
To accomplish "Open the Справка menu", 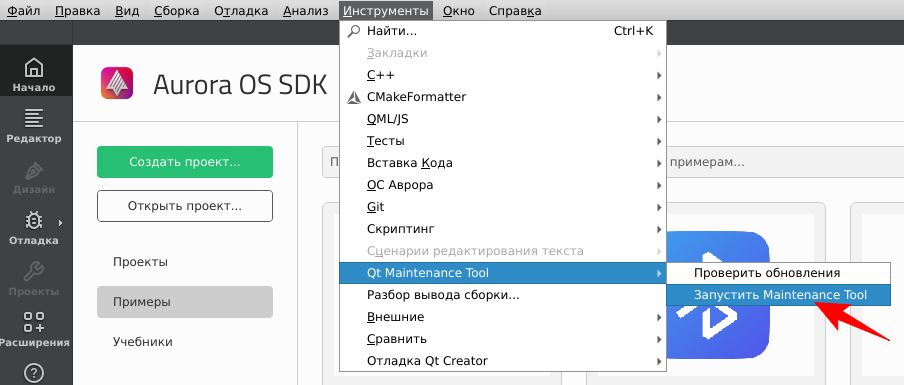I will point(515,11).
